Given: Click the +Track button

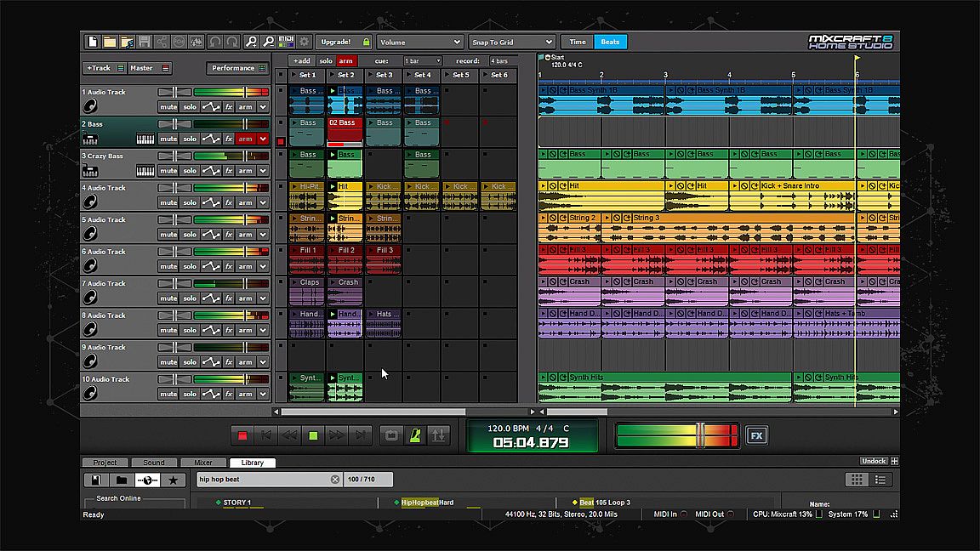Looking at the screenshot, I should tap(100, 68).
